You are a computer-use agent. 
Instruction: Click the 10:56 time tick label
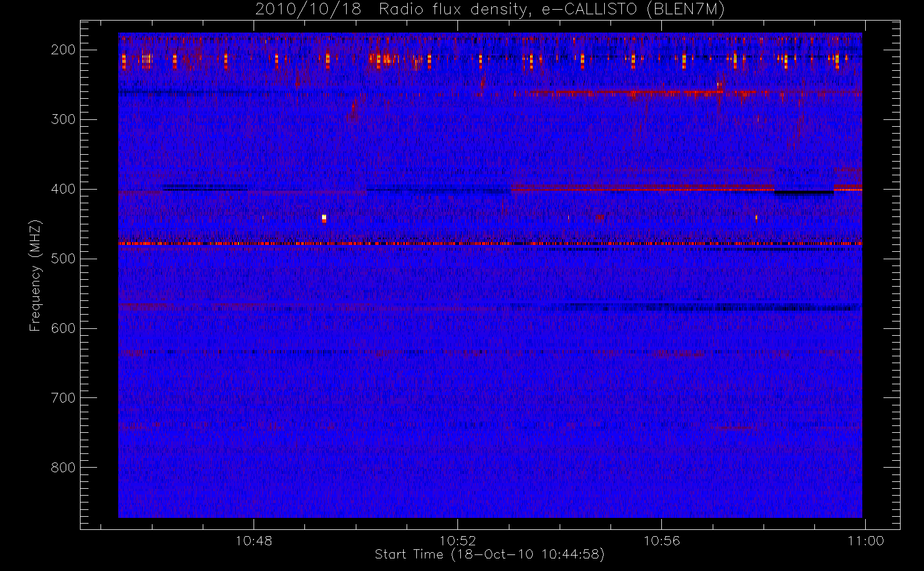pos(661,541)
